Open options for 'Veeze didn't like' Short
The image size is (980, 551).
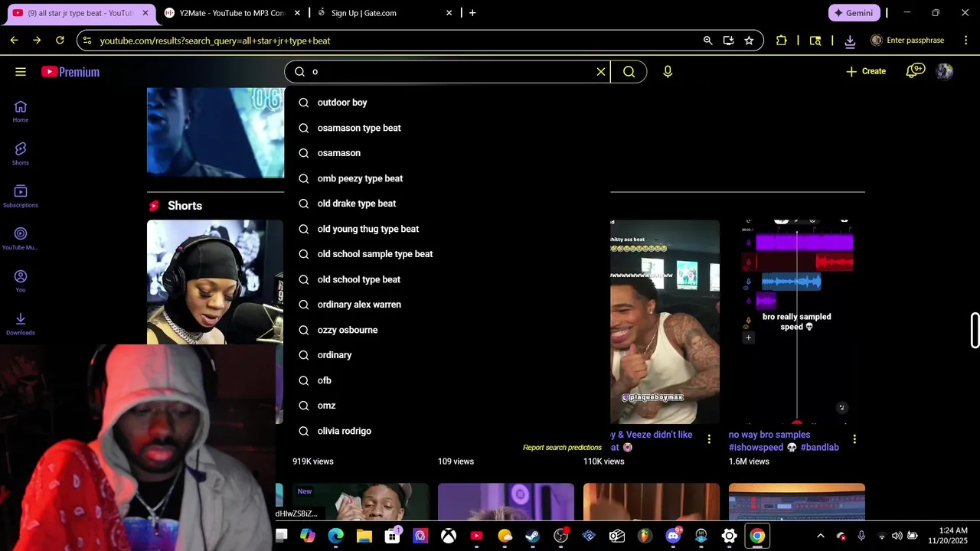[709, 439]
